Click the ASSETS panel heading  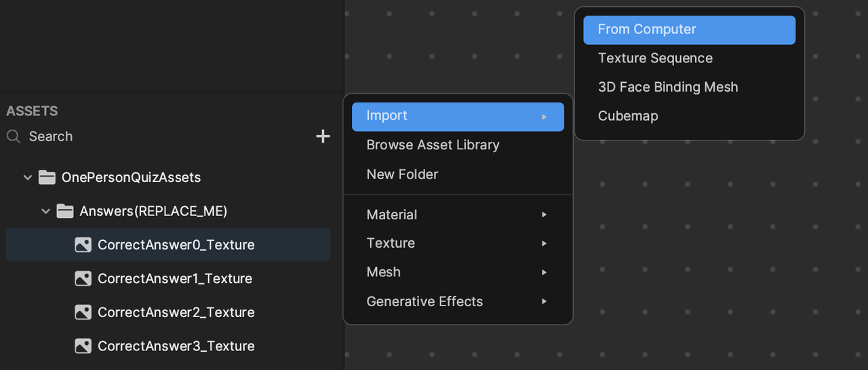[x=32, y=111]
